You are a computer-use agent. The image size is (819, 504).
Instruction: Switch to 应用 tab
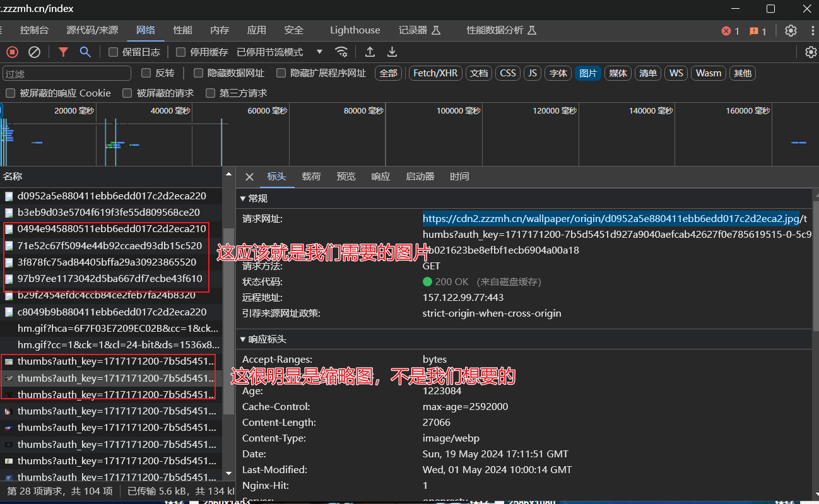pos(257,30)
